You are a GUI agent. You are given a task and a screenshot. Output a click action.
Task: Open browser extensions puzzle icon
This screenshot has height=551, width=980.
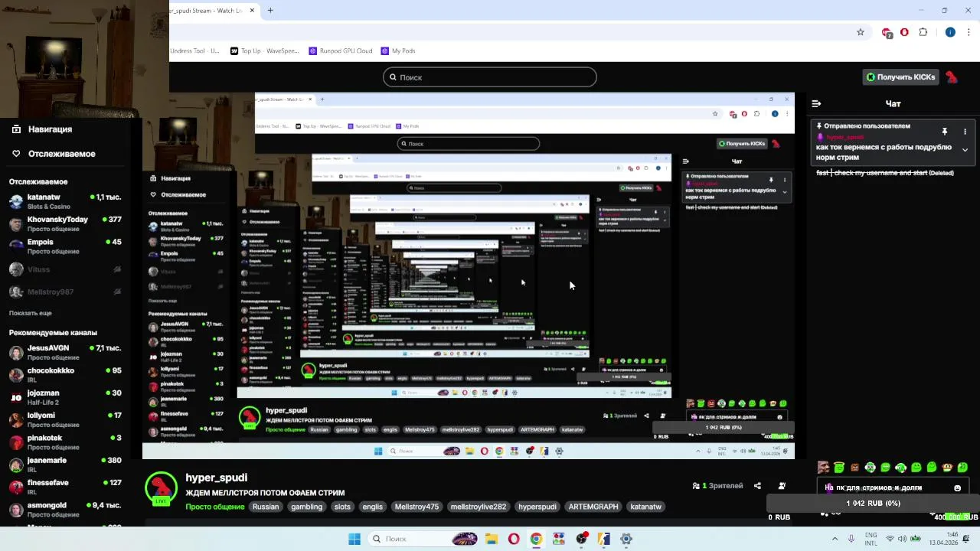tap(923, 32)
